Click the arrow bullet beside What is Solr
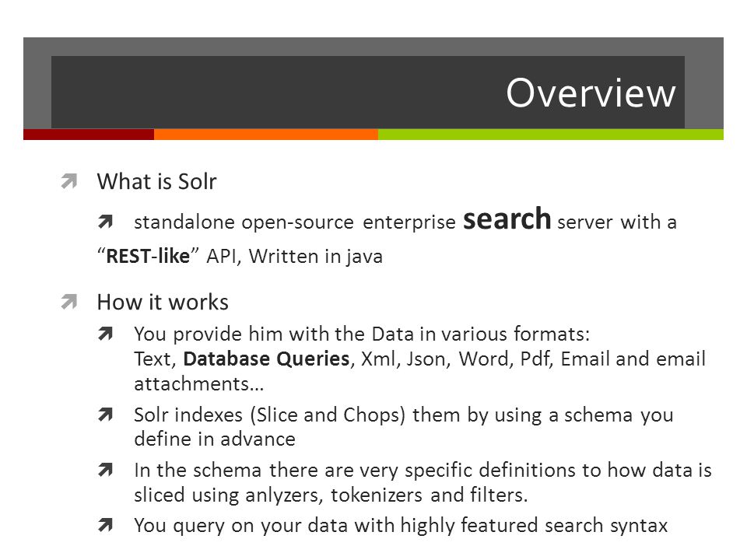 [x=69, y=181]
